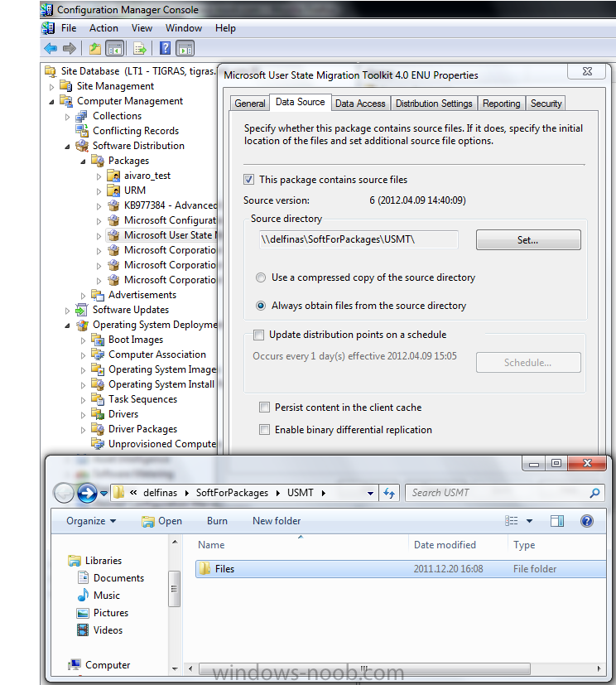Click the Explorer change view icon
The width and height of the screenshot is (616, 685).
click(511, 521)
